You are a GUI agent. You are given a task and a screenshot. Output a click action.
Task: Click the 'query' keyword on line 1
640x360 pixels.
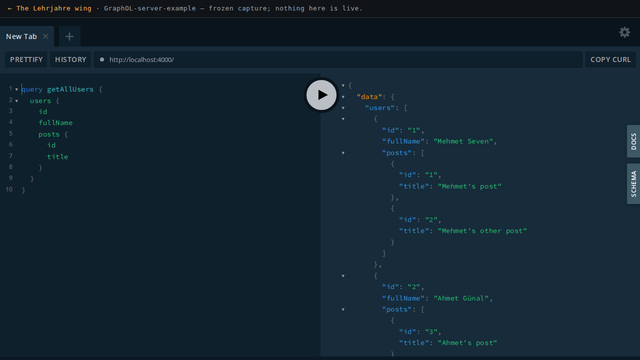tap(32, 89)
